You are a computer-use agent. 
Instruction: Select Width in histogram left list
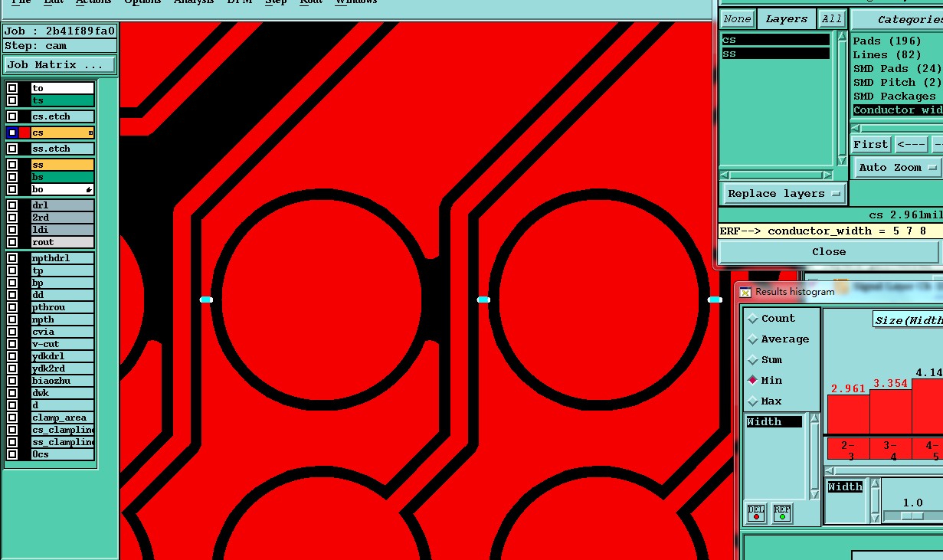[x=774, y=422]
